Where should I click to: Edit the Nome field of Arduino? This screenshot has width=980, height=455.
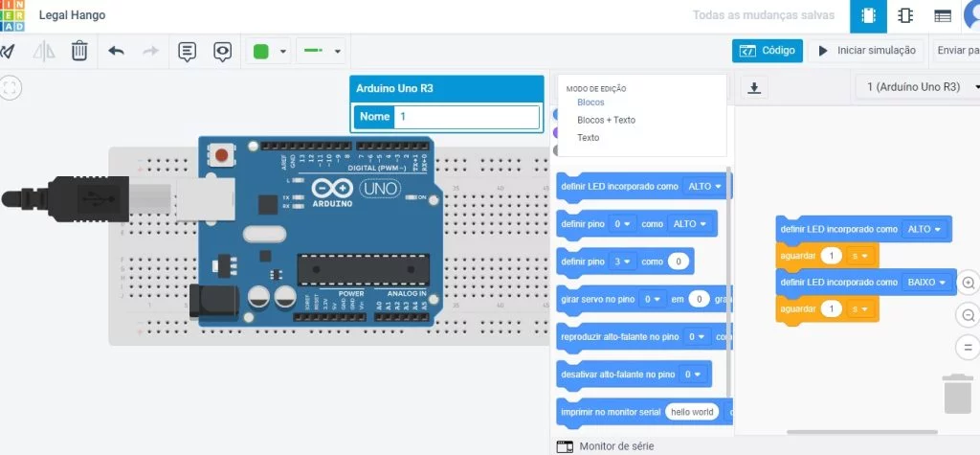[466, 117]
